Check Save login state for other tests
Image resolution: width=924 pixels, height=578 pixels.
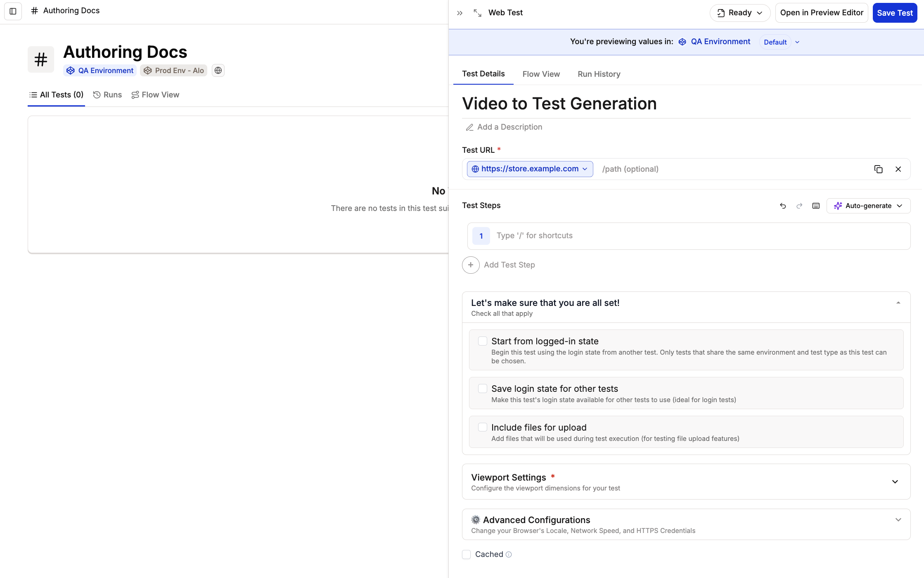[x=482, y=388]
